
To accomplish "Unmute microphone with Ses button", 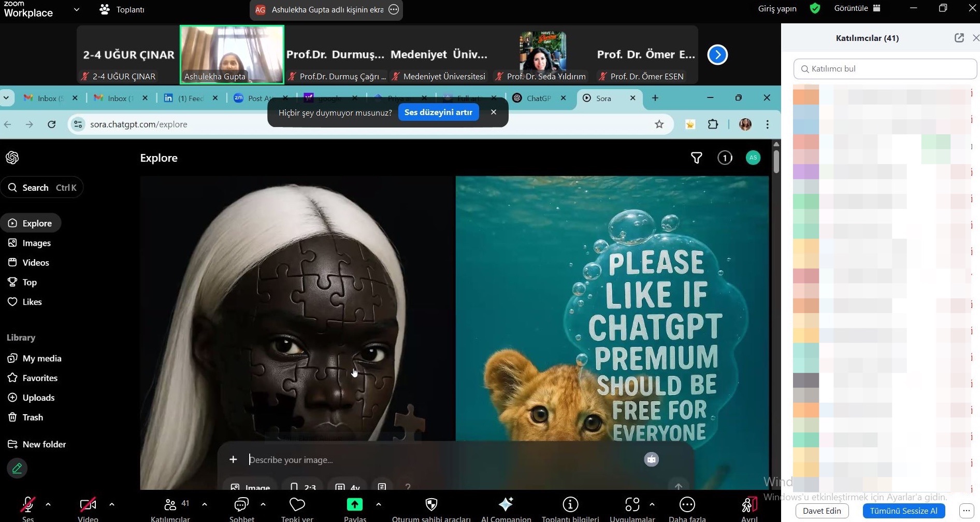I will click(x=28, y=504).
